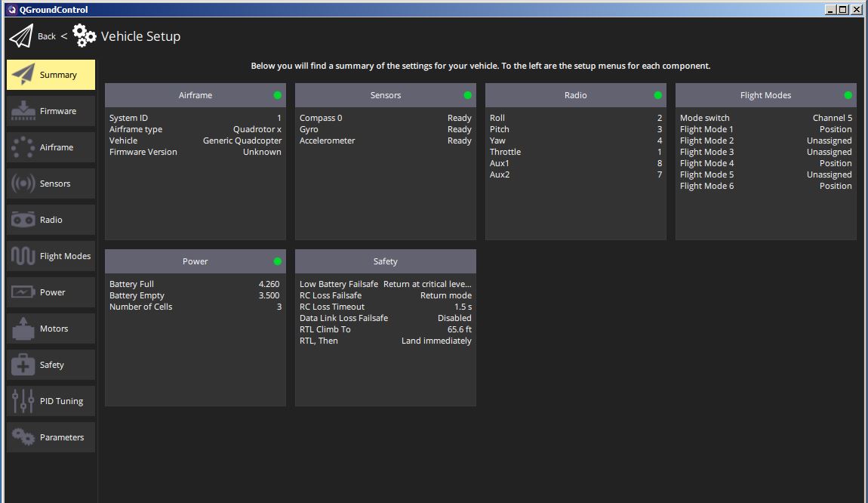Click 'Quadrotor x' airframe type value
This screenshot has width=868, height=503.
tap(257, 129)
